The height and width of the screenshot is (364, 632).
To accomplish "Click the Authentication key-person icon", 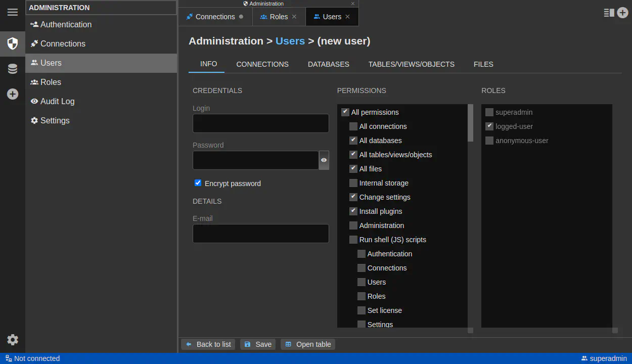I will (34, 24).
